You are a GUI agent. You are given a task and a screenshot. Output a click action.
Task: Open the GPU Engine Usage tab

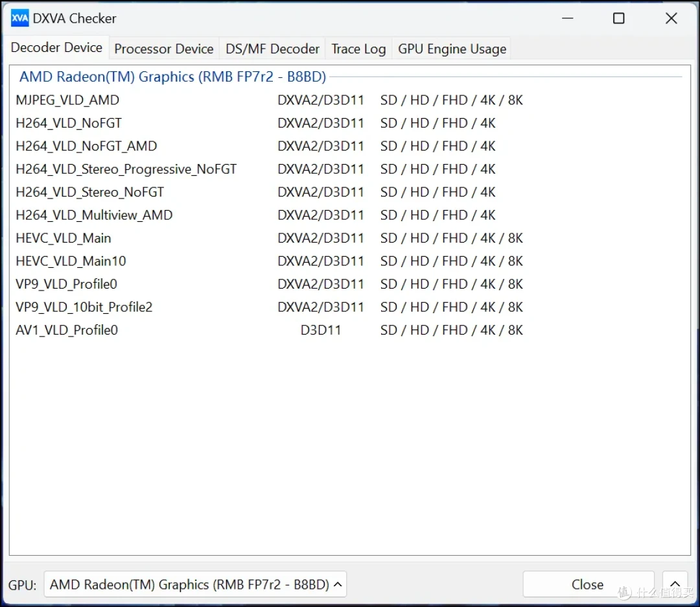(452, 49)
